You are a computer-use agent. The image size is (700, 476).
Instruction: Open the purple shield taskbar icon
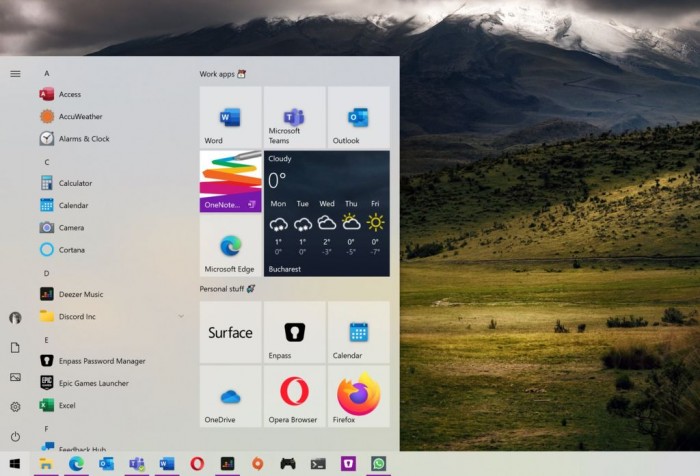coord(349,464)
